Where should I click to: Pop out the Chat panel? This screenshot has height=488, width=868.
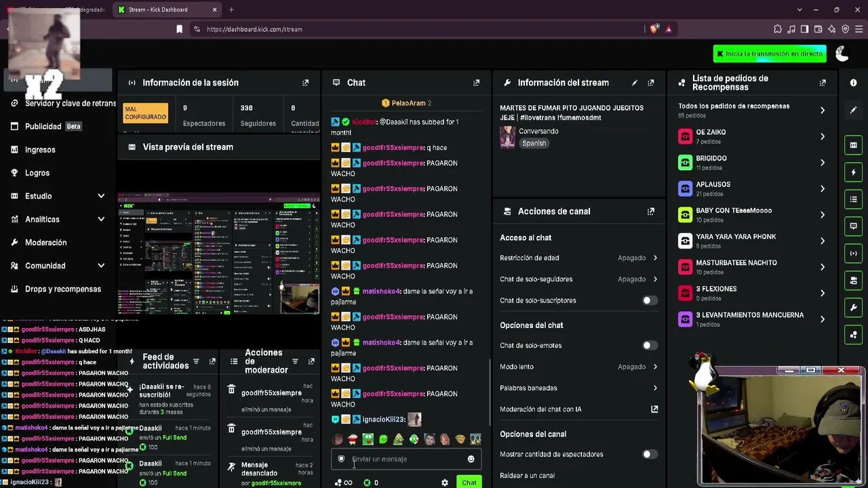point(476,83)
